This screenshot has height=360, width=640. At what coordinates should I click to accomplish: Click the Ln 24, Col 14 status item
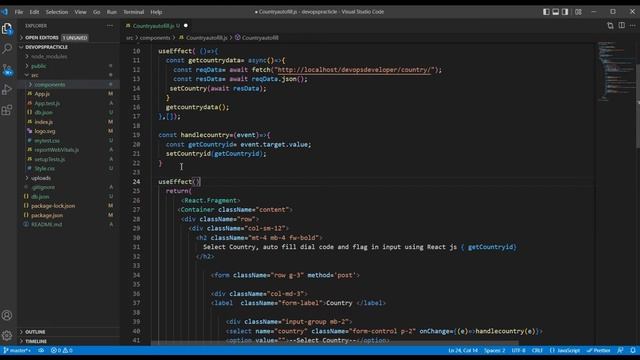tap(462, 351)
